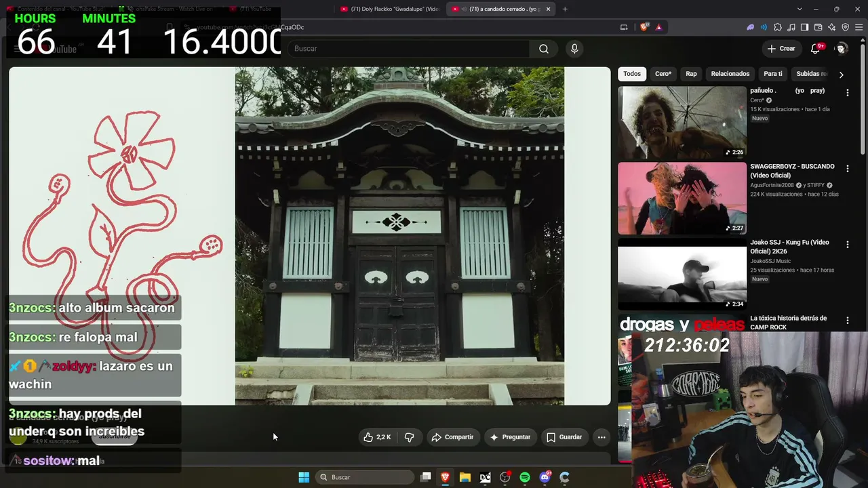The width and height of the screenshot is (868, 488).
Task: Open a new browser tab
Action: 565,9
